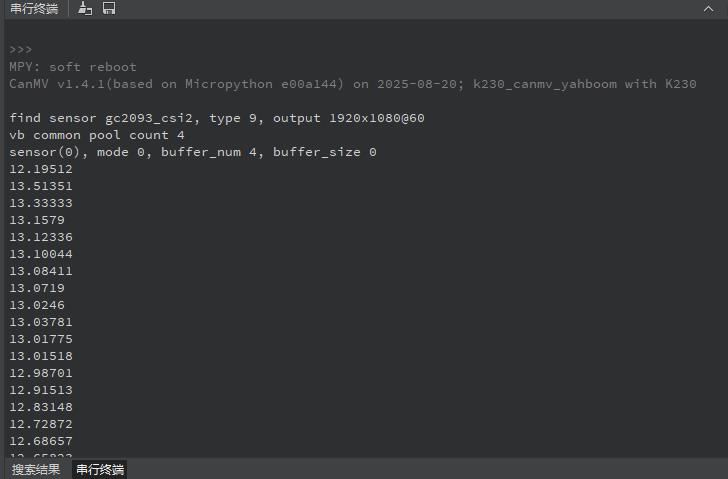Click the 'sensor(0), mode 0' output line
Screen dimensions: 728x479
193,152
